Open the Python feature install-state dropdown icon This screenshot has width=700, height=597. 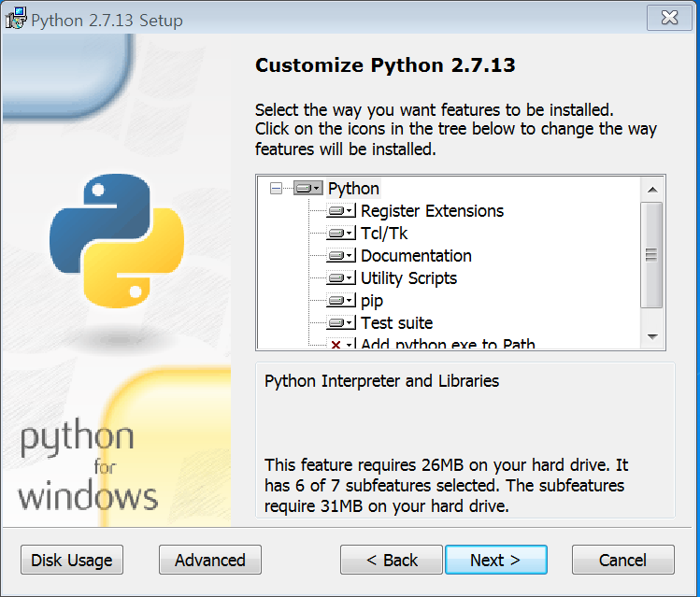308,189
